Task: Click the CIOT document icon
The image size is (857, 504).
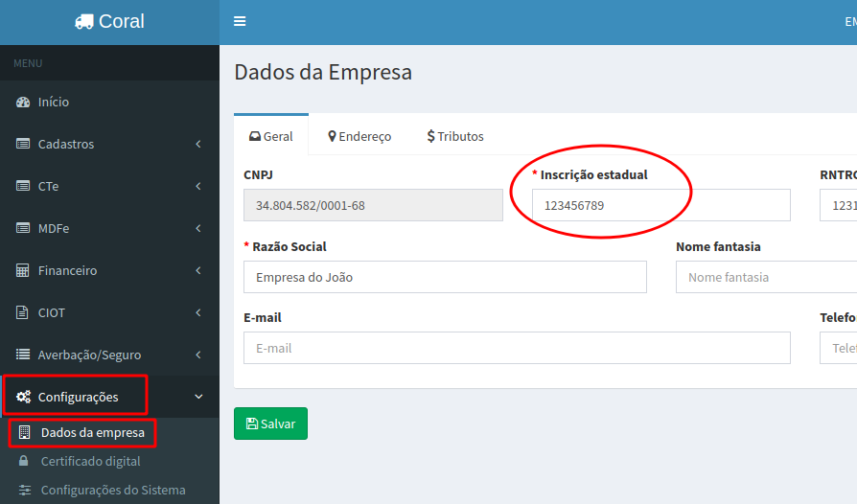Action: point(23,312)
